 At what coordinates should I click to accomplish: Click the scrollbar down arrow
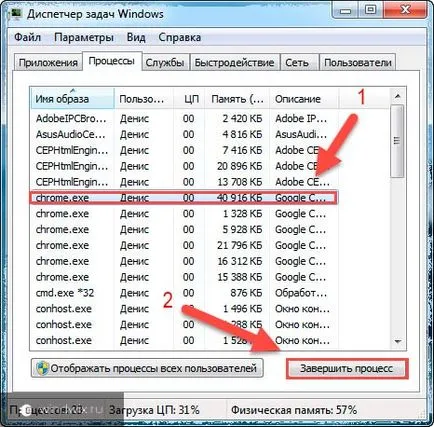[397, 341]
